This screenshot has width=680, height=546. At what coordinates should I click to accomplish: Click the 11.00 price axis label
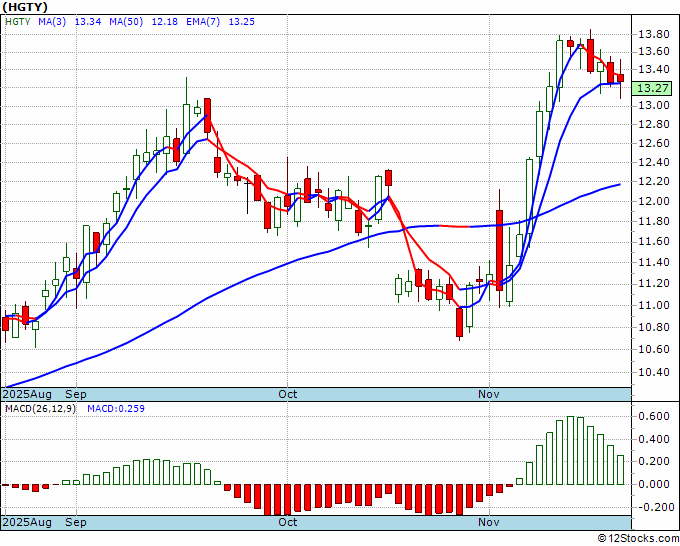pos(654,305)
